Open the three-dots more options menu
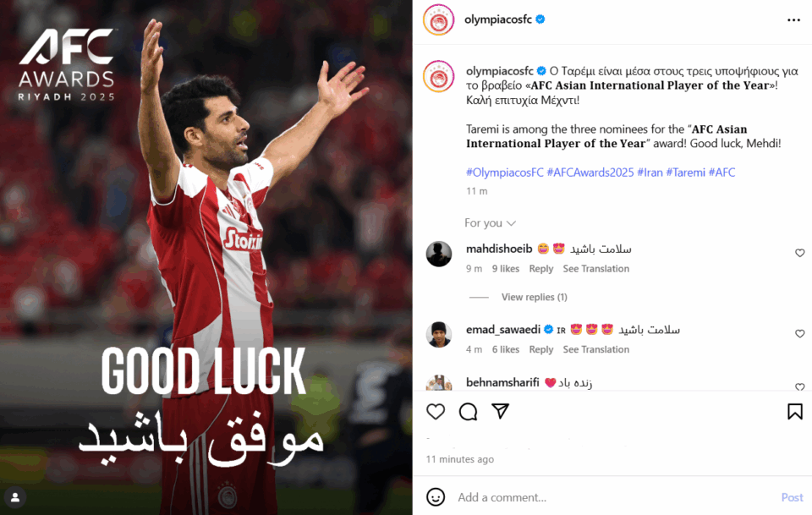Image resolution: width=812 pixels, height=515 pixels. 793,19
